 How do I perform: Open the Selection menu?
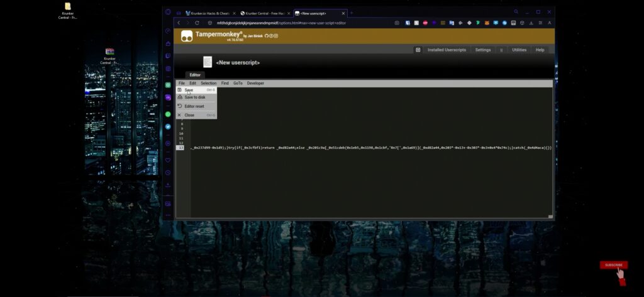[209, 84]
